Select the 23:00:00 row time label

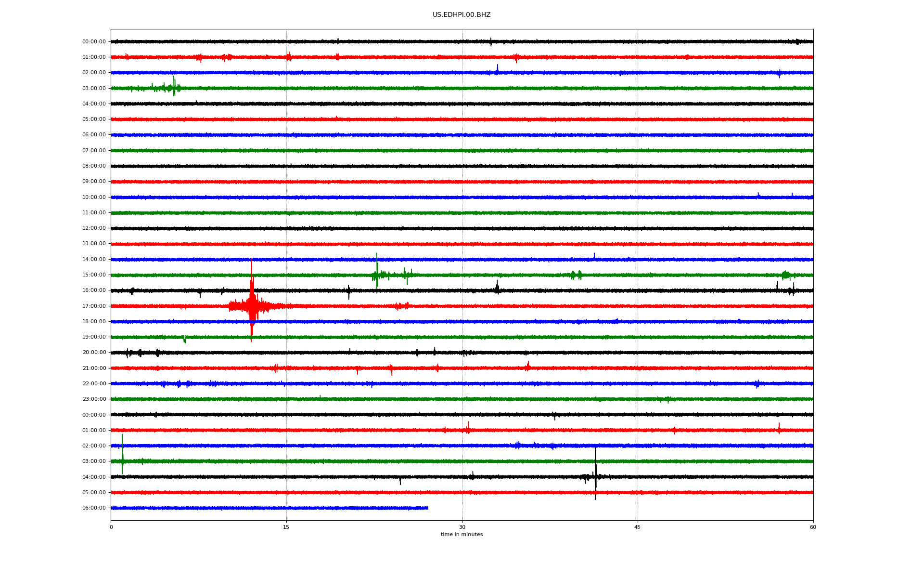tap(94, 399)
